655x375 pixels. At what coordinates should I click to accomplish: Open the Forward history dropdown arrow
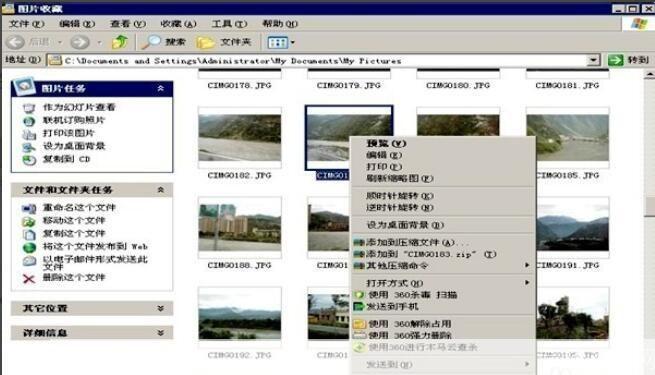pyautogui.click(x=99, y=42)
